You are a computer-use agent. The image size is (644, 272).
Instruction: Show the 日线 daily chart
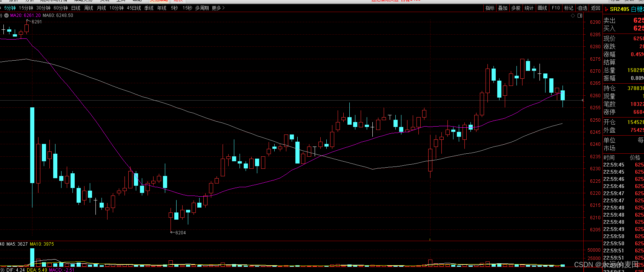tap(76, 8)
